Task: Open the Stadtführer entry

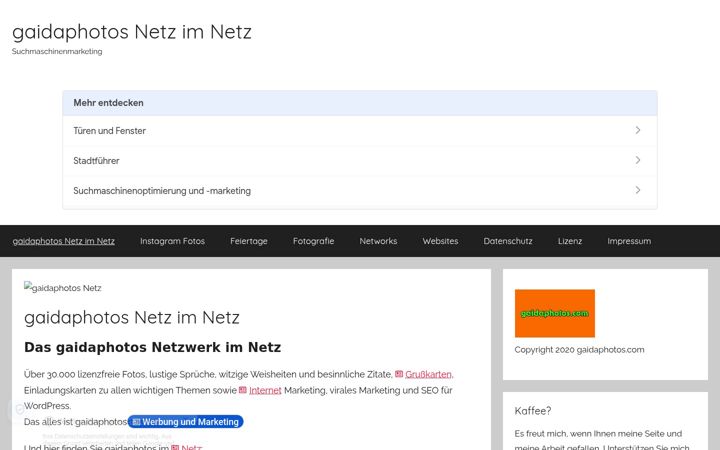Action: (360, 161)
